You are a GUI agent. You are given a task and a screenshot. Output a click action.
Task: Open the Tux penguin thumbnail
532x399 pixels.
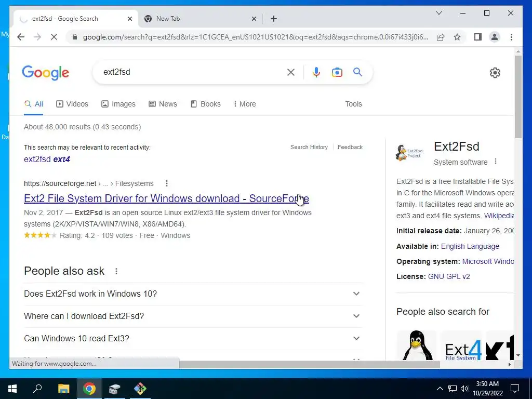coord(417,345)
